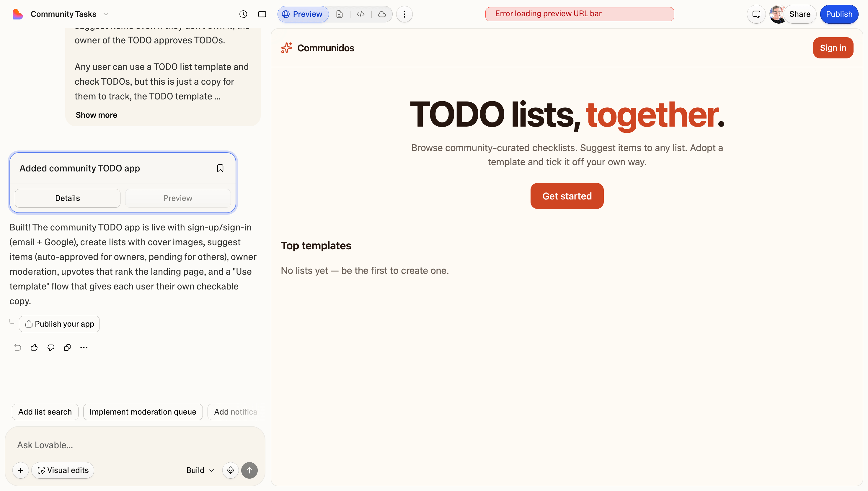The height and width of the screenshot is (491, 868).
Task: Click the 'Added community TODO app' title
Action: pyautogui.click(x=80, y=168)
